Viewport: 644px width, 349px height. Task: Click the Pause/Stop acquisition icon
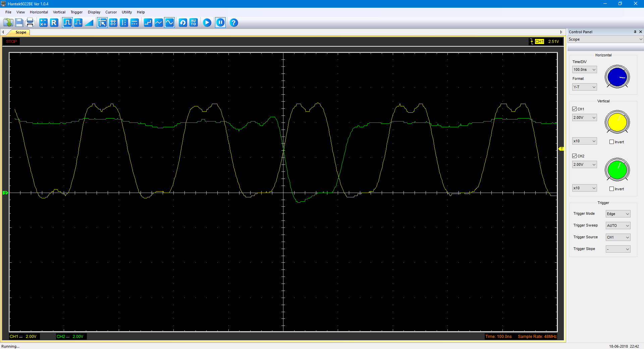point(220,23)
